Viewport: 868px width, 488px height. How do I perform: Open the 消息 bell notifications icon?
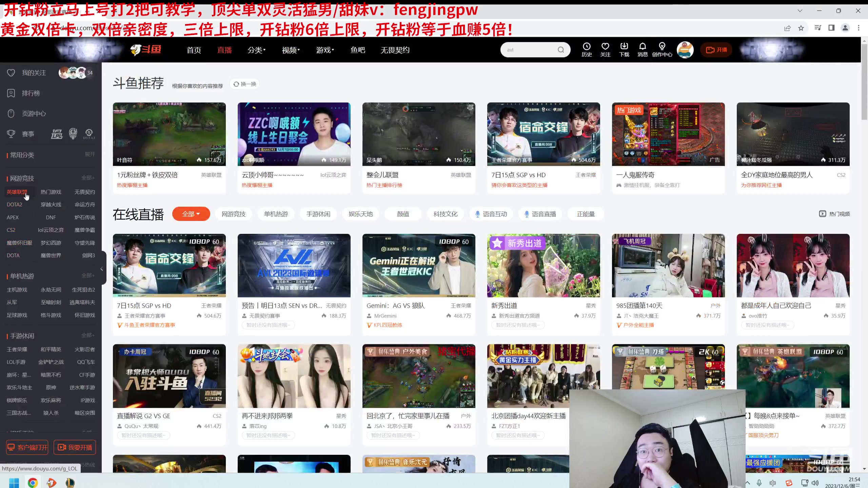643,49
